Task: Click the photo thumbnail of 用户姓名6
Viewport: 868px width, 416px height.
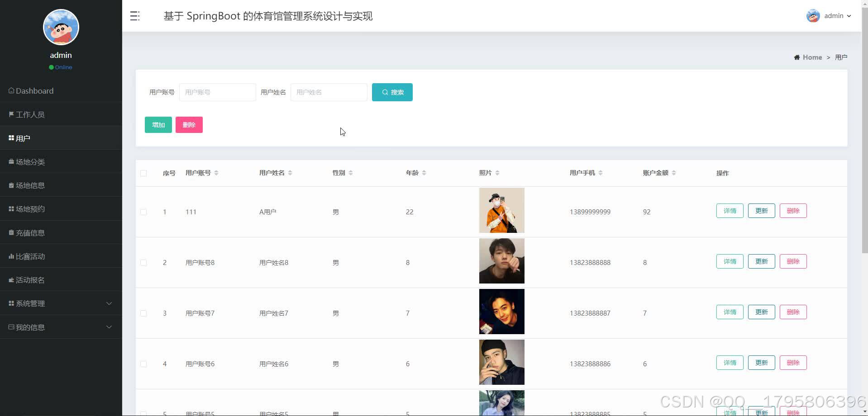Action: pos(502,362)
